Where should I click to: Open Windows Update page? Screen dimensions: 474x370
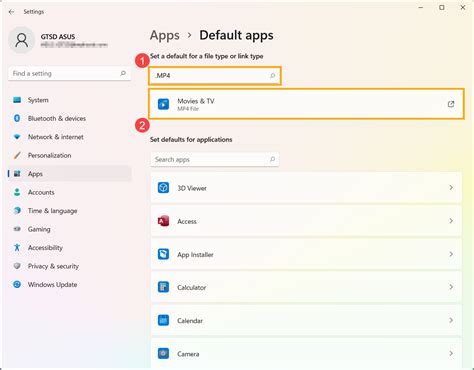[x=70, y=284]
